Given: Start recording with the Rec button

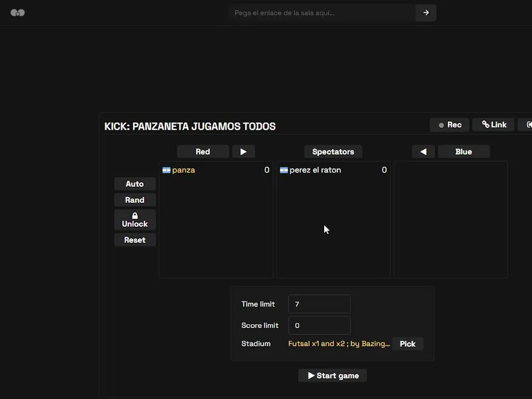Looking at the screenshot, I should (449, 125).
